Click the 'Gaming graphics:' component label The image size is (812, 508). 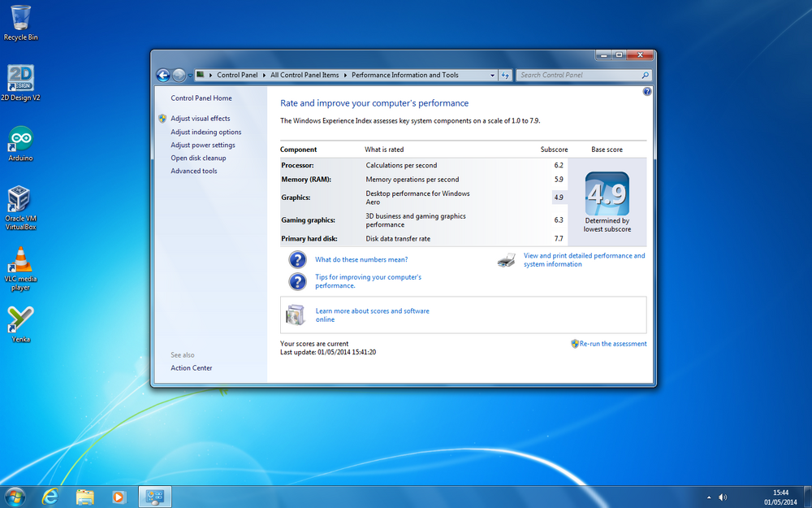tap(308, 220)
